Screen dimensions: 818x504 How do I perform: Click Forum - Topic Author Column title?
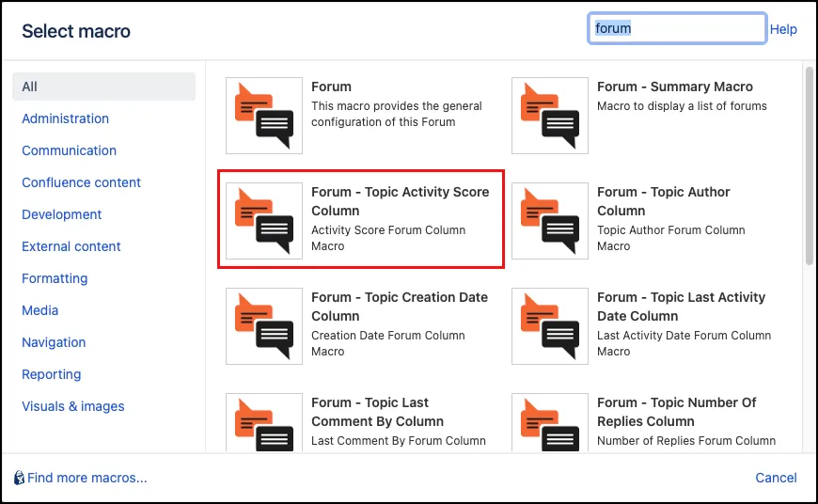point(663,201)
